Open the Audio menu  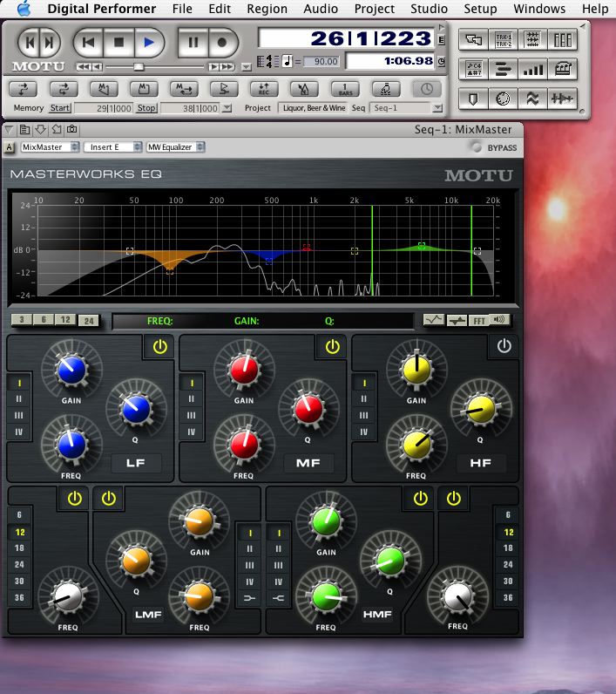click(x=321, y=9)
